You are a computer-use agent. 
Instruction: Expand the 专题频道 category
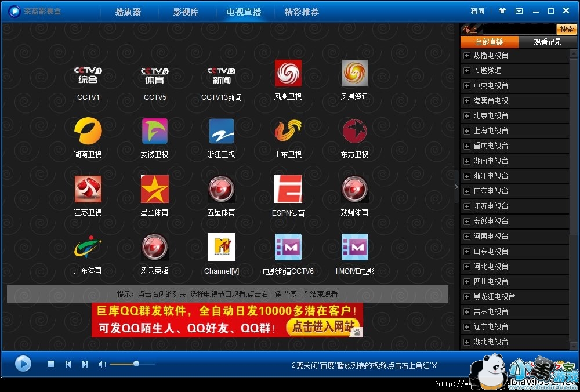pos(467,71)
